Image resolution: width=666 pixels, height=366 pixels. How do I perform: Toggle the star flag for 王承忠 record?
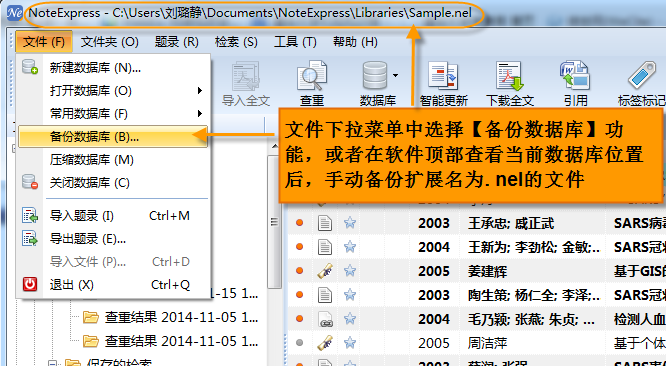pos(350,222)
